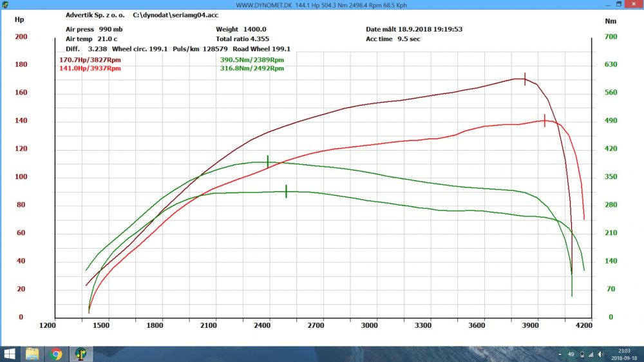The height and width of the screenshot is (362, 644).
Task: Click the 170.7Hp/3827Rpm peak label
Action: [x=90, y=59]
